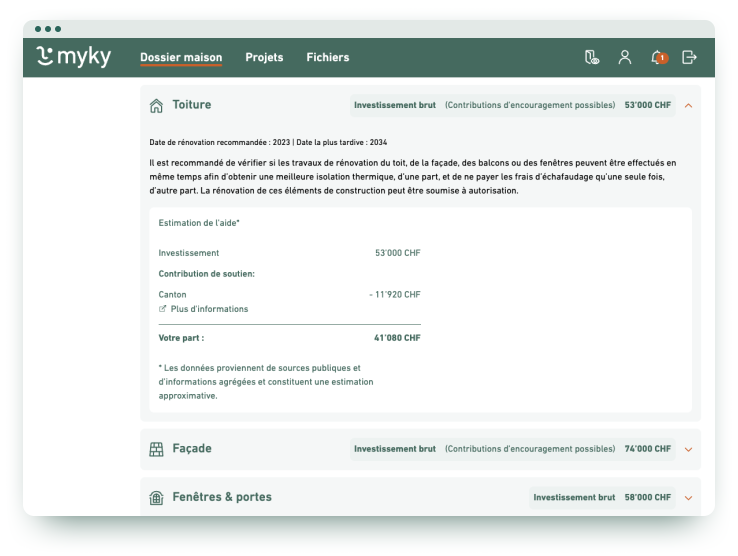Click the Investissement 53'000 CHF value
Viewport: 738px width, 556px height.
pos(398,253)
